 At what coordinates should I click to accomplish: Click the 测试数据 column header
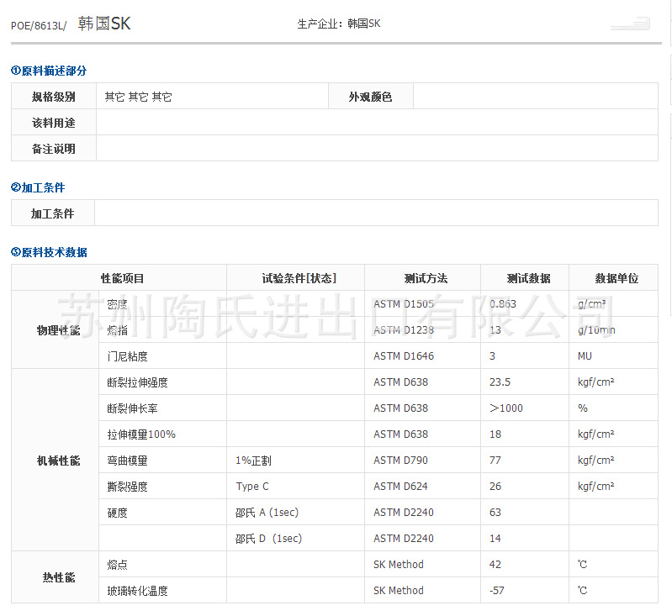[525, 278]
